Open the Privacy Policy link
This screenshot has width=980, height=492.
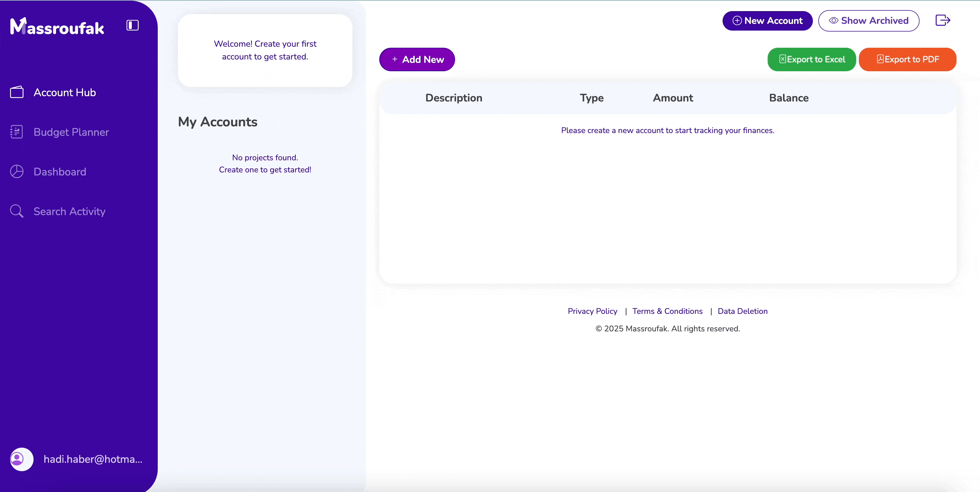click(x=592, y=311)
